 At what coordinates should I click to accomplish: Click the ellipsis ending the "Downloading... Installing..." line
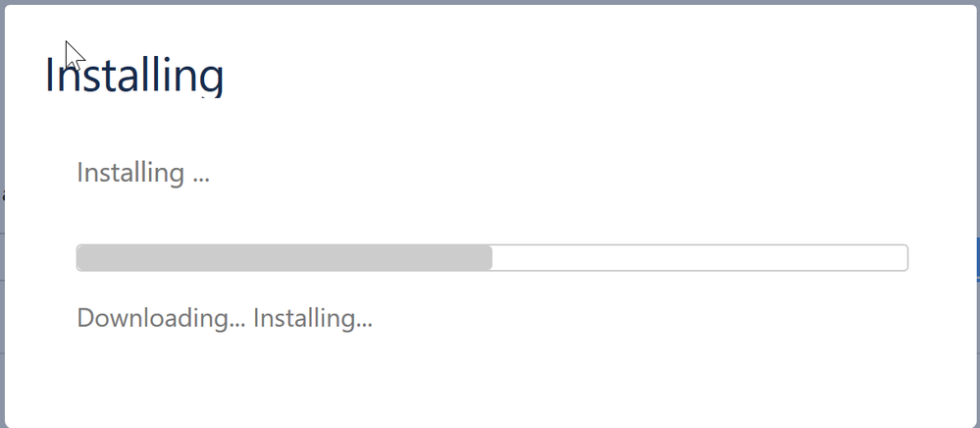pyautogui.click(x=364, y=325)
